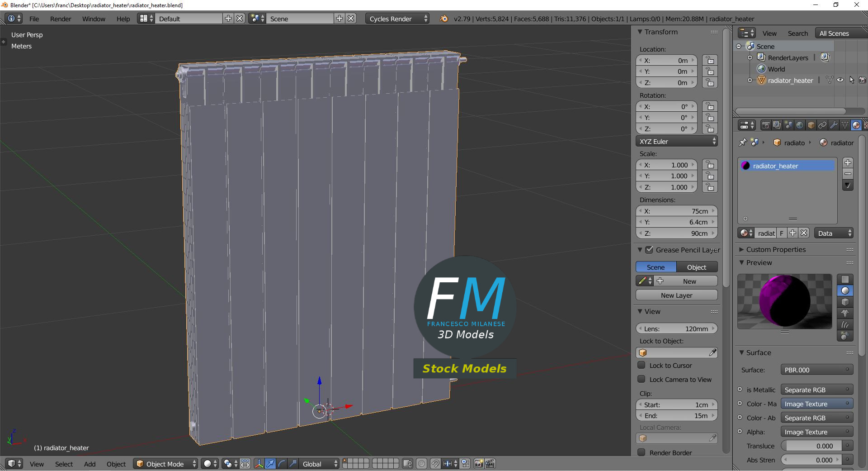Open the 3D view Add menu
The width and height of the screenshot is (868, 471).
pos(90,464)
